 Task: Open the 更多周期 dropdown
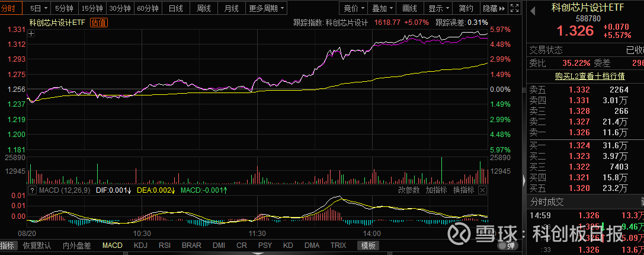click(x=267, y=8)
